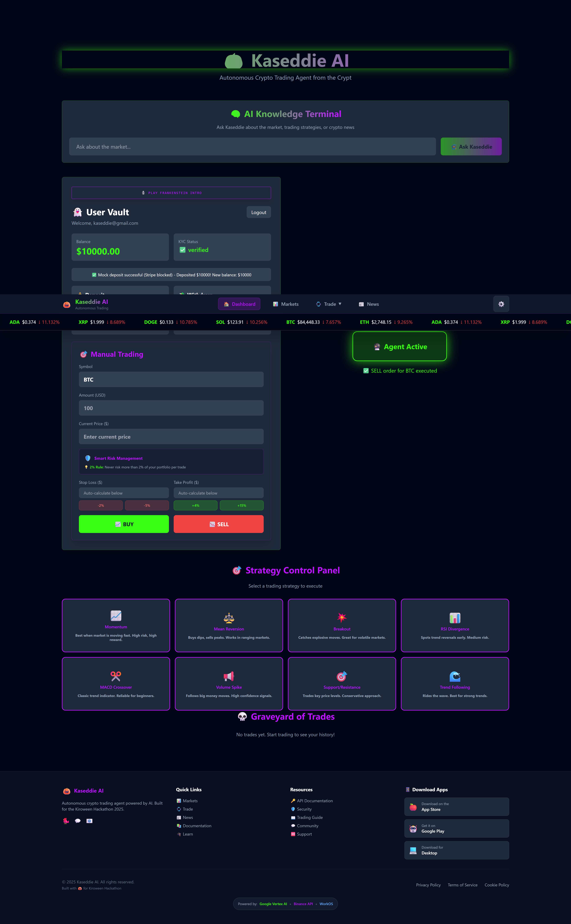571x924 pixels.
Task: Click the pumpkin logo beside Kaseddie AI navbar
Action: point(67,304)
